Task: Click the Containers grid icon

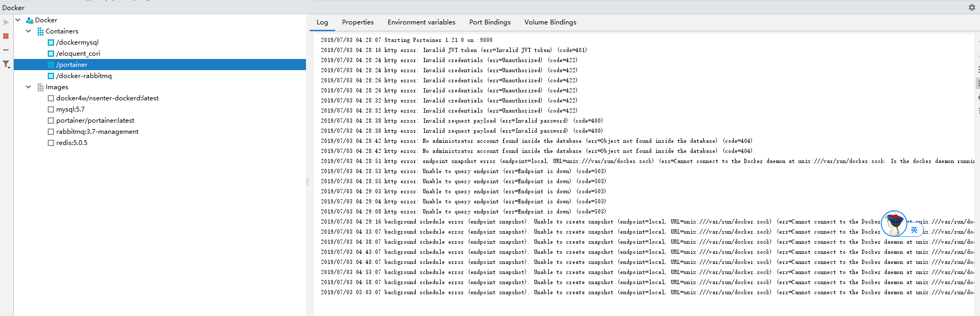Action: click(40, 31)
